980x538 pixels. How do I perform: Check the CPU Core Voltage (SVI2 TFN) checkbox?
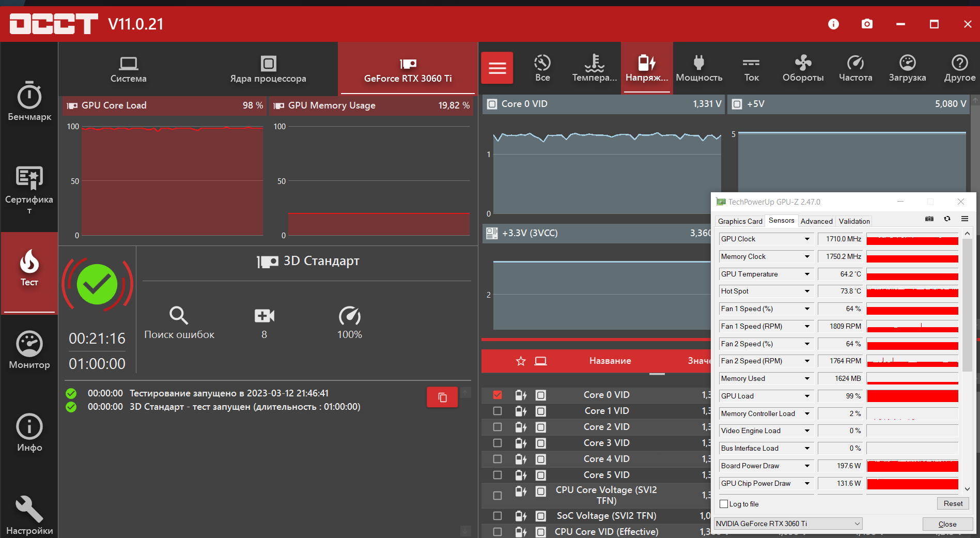[x=497, y=495]
